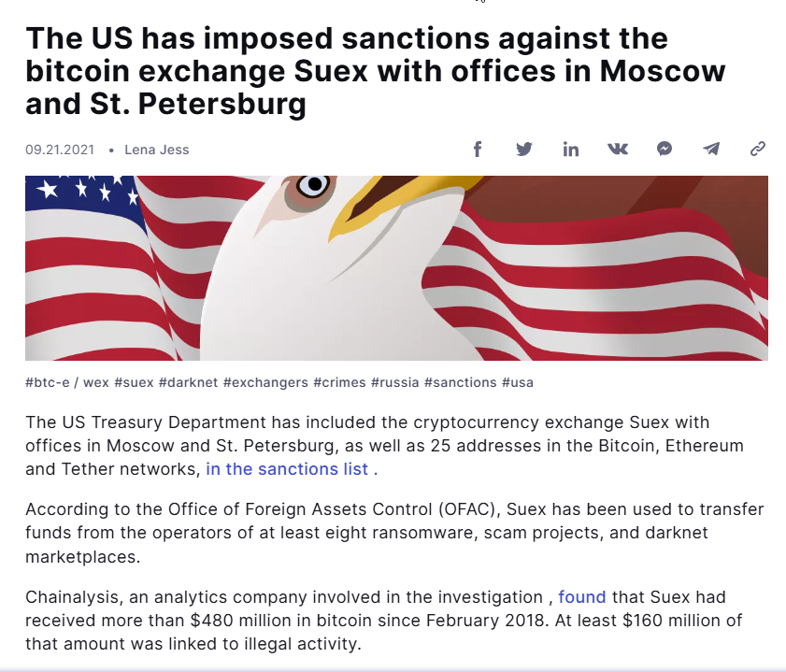Follow the "found" Chainalysis link
Screen dimensions: 786x672
[x=582, y=597]
